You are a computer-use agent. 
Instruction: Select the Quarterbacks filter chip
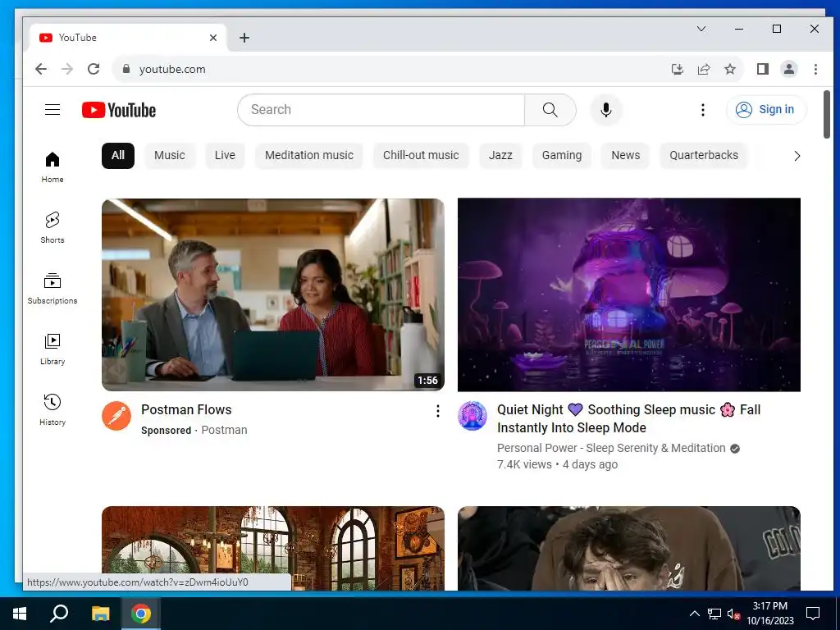click(704, 155)
